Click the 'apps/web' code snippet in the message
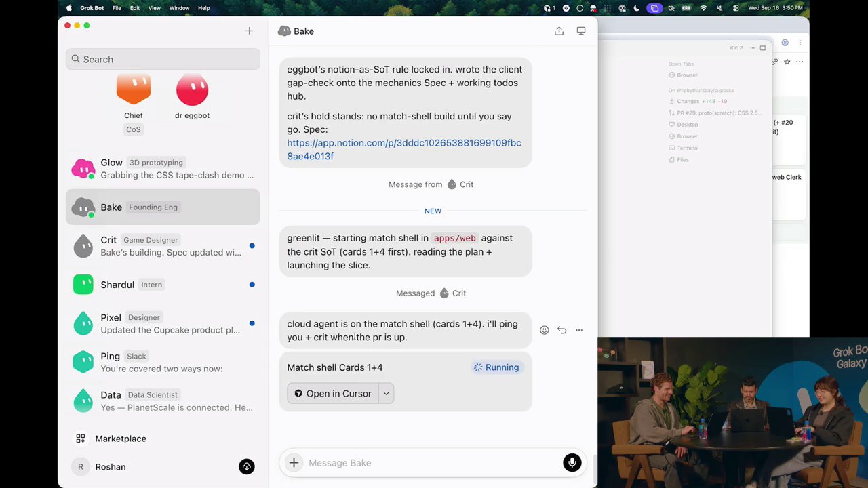Image resolution: width=868 pixels, height=488 pixels. pyautogui.click(x=454, y=238)
